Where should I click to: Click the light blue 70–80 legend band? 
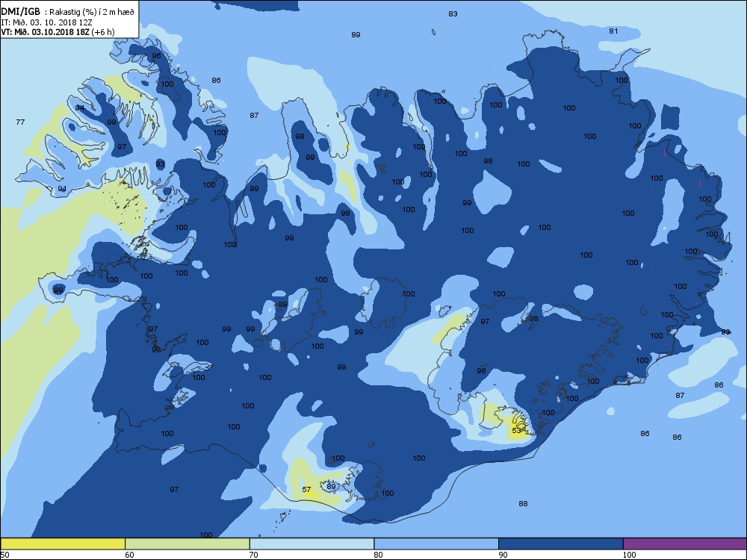(312, 544)
